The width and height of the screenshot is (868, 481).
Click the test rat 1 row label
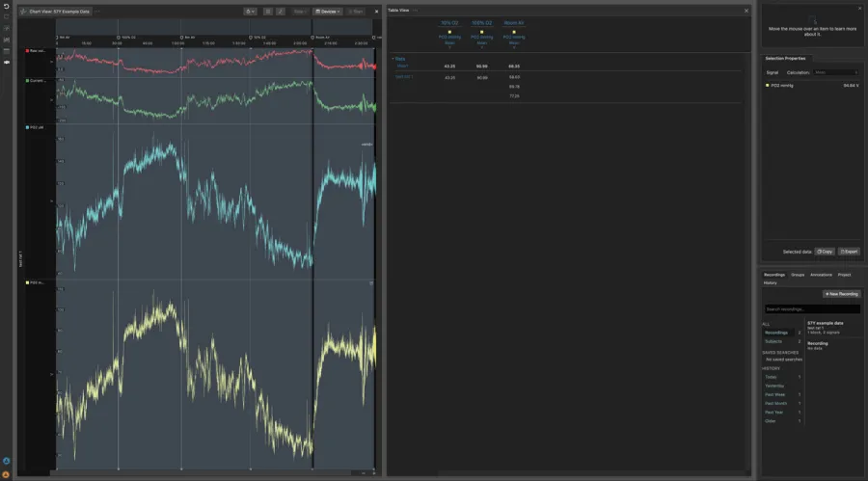[404, 77]
